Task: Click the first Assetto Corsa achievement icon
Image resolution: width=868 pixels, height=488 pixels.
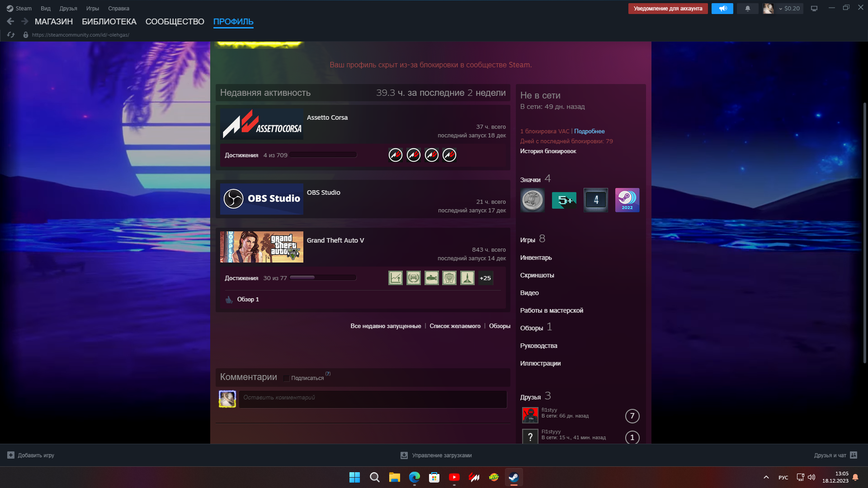Action: pyautogui.click(x=396, y=155)
